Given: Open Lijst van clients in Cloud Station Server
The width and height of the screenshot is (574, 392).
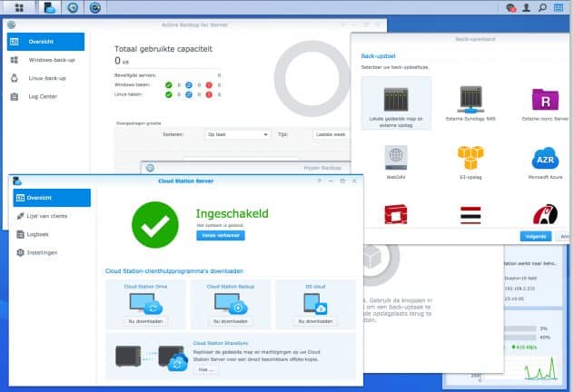Looking at the screenshot, I should point(52,216).
